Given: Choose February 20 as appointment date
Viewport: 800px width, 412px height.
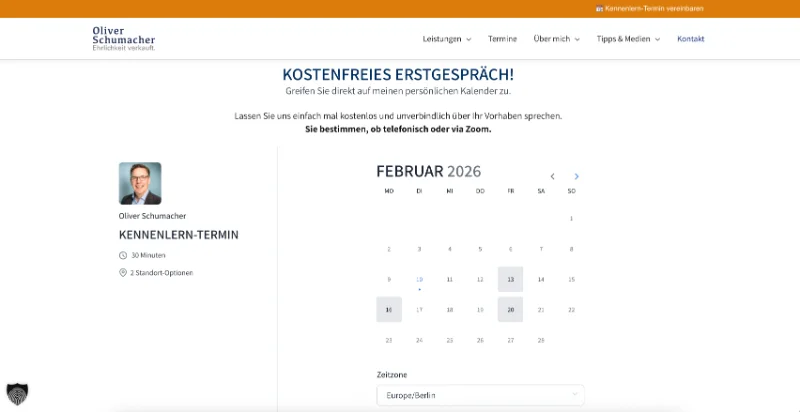Looking at the screenshot, I should pos(510,310).
